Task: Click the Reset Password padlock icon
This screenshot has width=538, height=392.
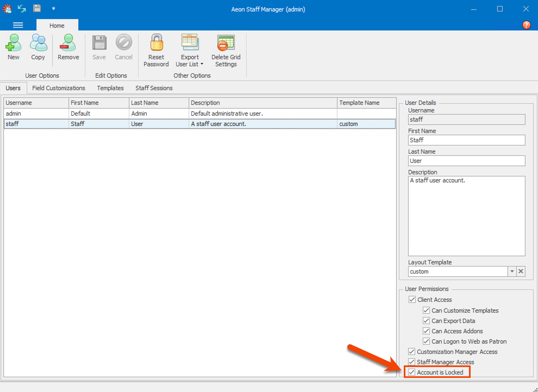Action: click(157, 43)
